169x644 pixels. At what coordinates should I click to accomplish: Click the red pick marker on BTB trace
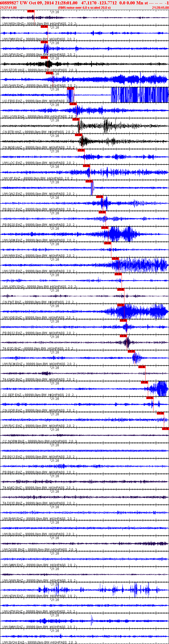(76, 119)
